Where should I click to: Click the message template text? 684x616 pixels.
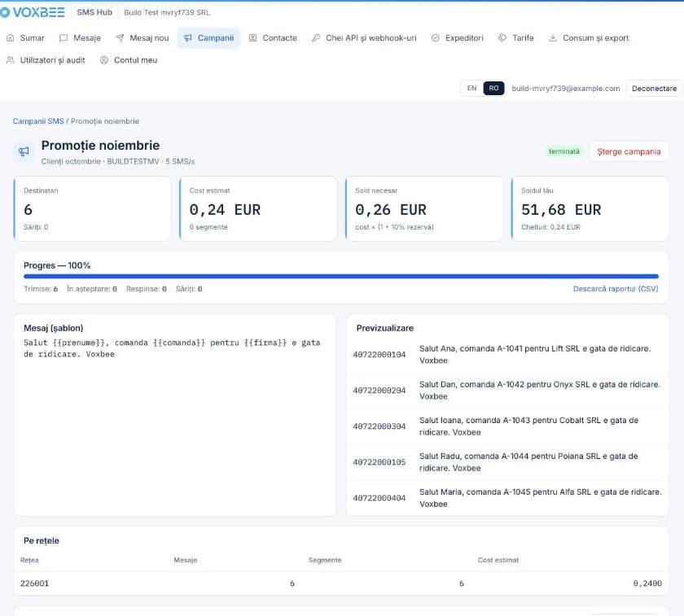pos(172,348)
